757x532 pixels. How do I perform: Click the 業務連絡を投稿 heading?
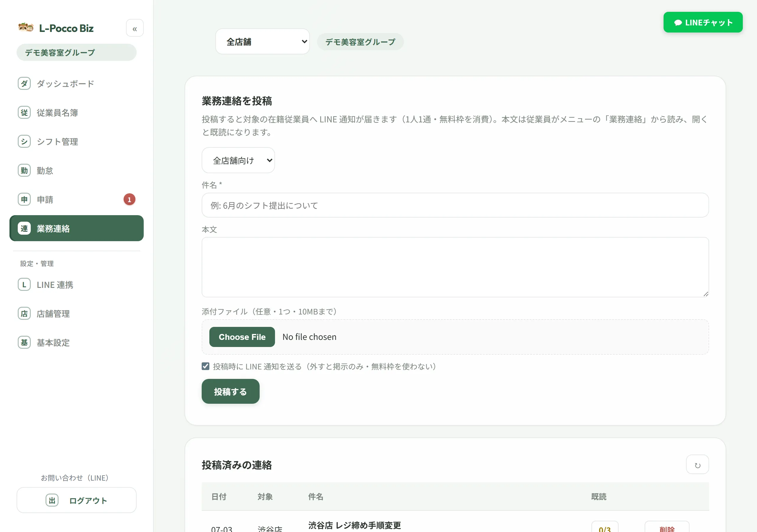coord(237,101)
